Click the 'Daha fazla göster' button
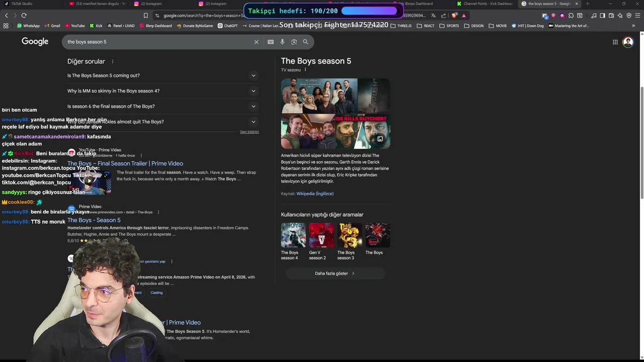This screenshot has height=362, width=644. coord(335,274)
